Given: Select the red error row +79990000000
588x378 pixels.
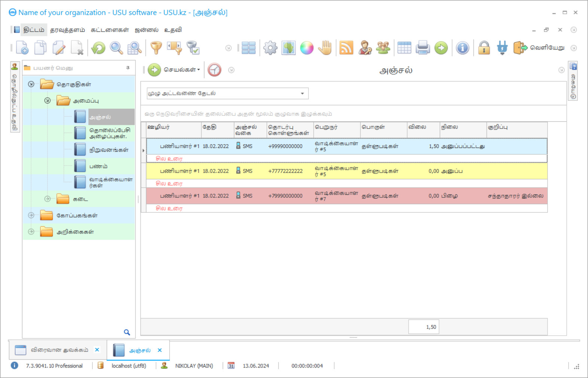Looking at the screenshot, I should 285,196.
